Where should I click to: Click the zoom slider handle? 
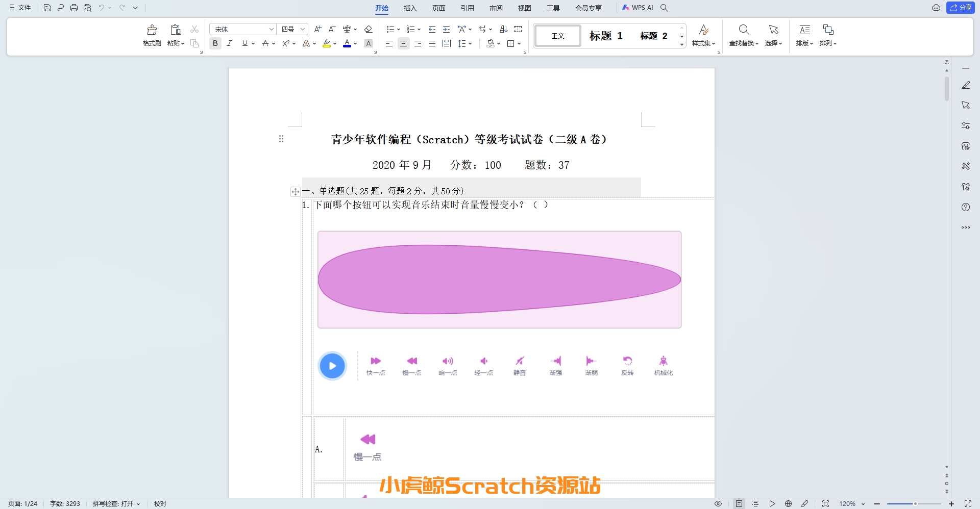(x=915, y=503)
